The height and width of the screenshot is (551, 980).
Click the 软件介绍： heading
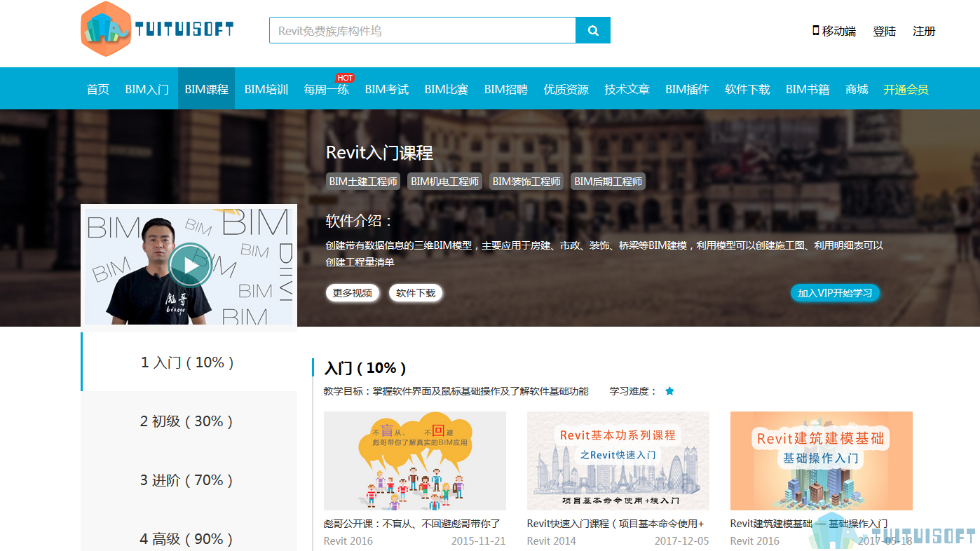(360, 221)
